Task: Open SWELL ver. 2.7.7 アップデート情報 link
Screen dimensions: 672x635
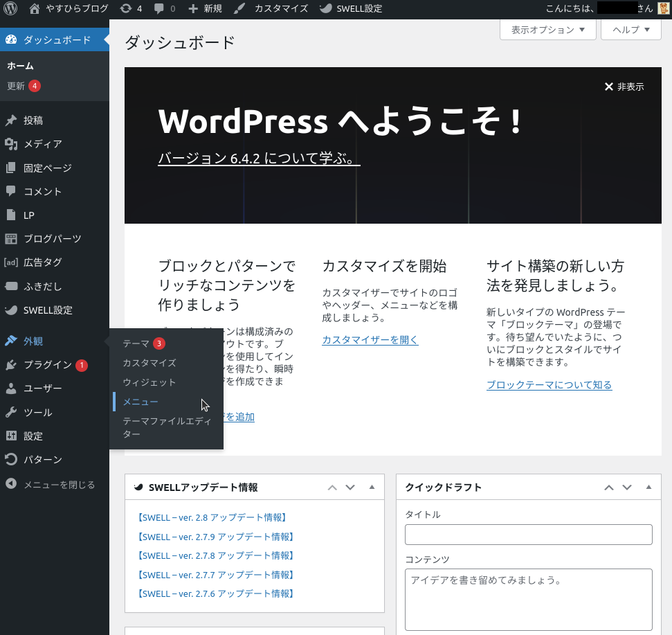Action: (215, 575)
